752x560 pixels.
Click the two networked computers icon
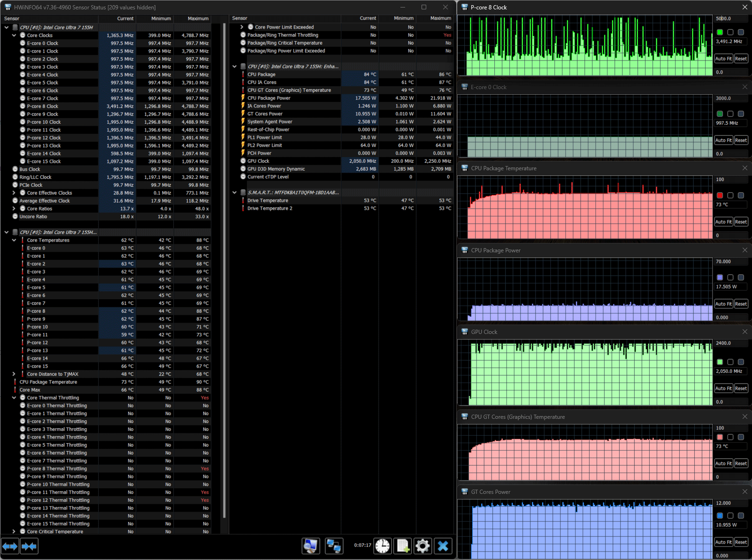334,546
